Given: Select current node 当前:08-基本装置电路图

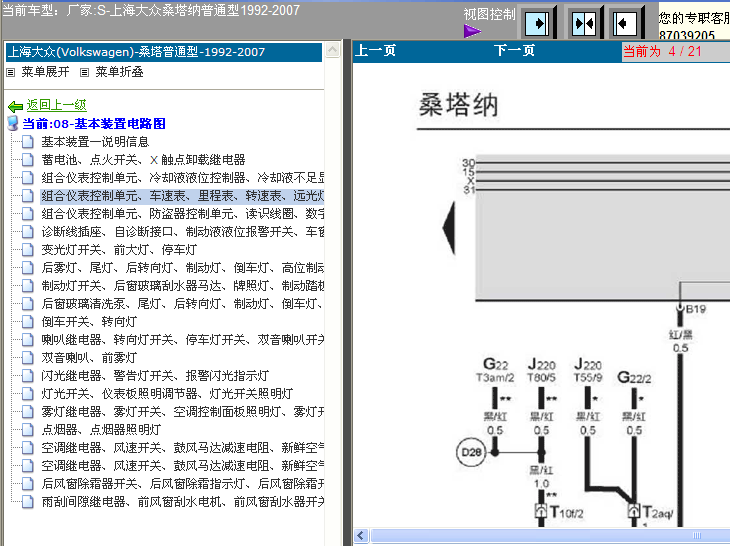Looking at the screenshot, I should coord(94,124).
